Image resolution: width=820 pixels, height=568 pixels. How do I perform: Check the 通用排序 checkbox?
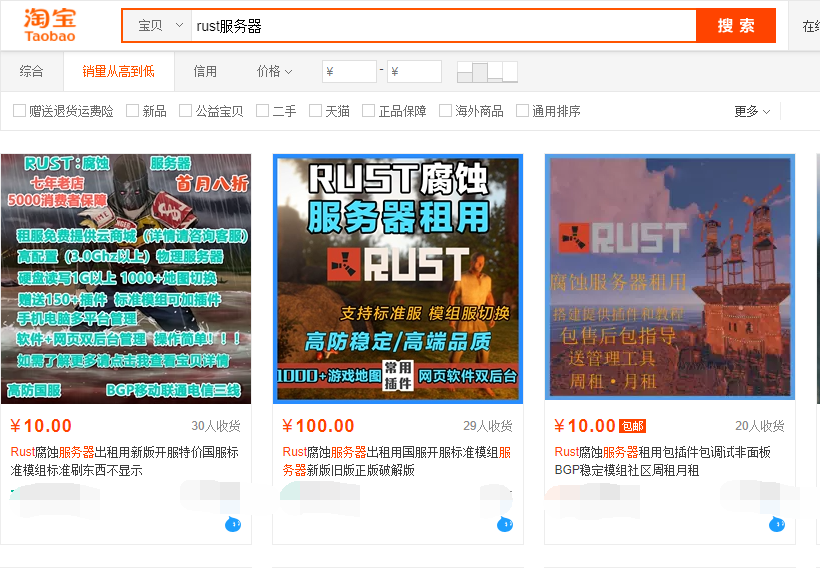click(x=522, y=110)
